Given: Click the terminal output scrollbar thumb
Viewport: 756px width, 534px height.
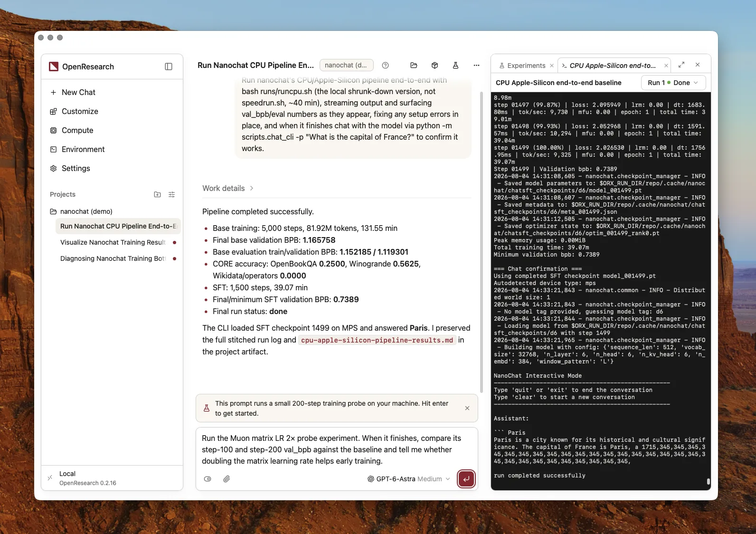Looking at the screenshot, I should click(708, 481).
